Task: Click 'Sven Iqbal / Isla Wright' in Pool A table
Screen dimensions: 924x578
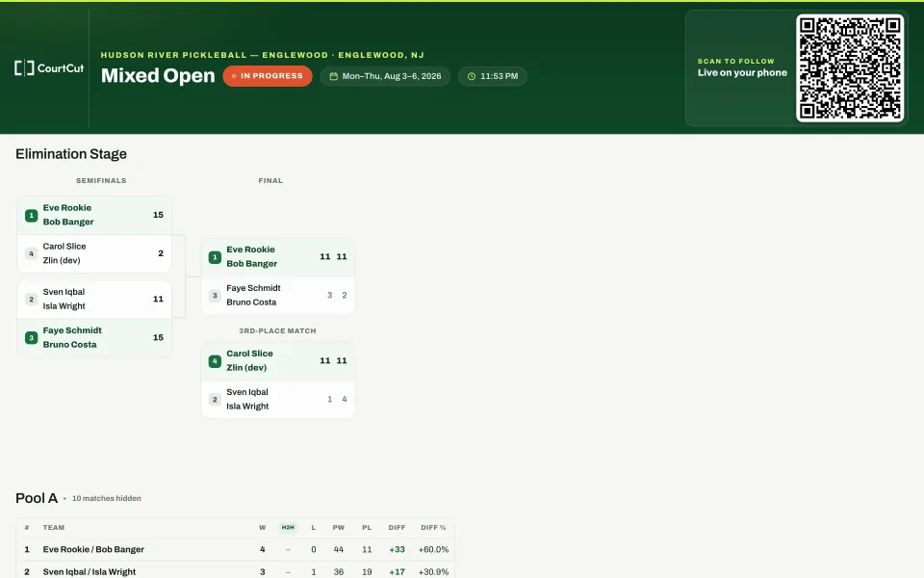Action: (90, 571)
